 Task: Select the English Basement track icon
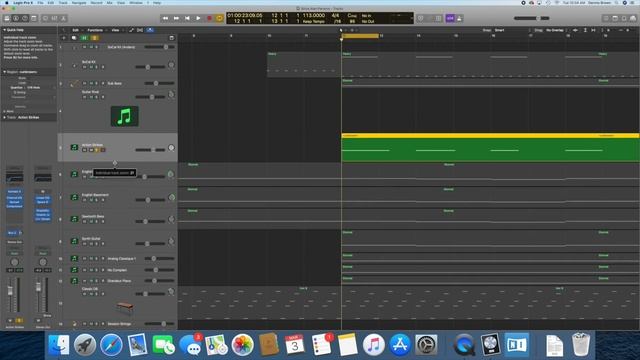[x=74, y=198]
